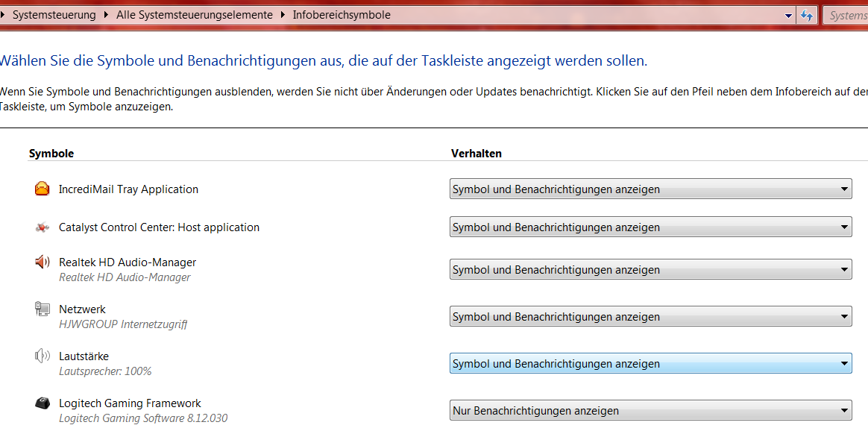Click the Systemsteuerung search field
The height and width of the screenshot is (428, 868).
tap(846, 16)
